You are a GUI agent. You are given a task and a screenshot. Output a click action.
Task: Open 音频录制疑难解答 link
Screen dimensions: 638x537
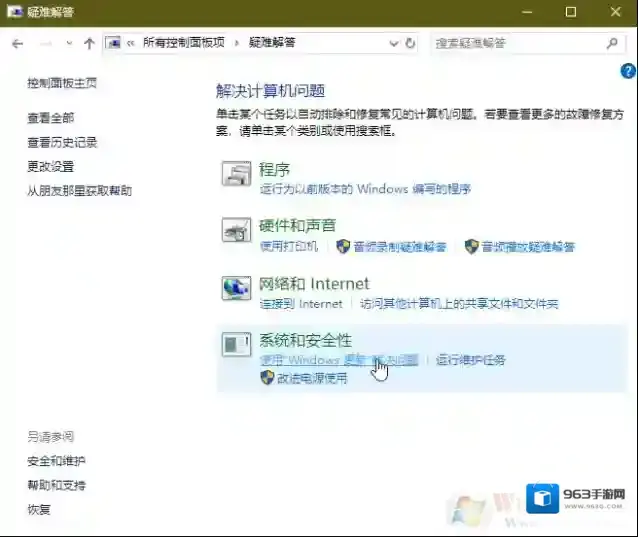coord(400,247)
